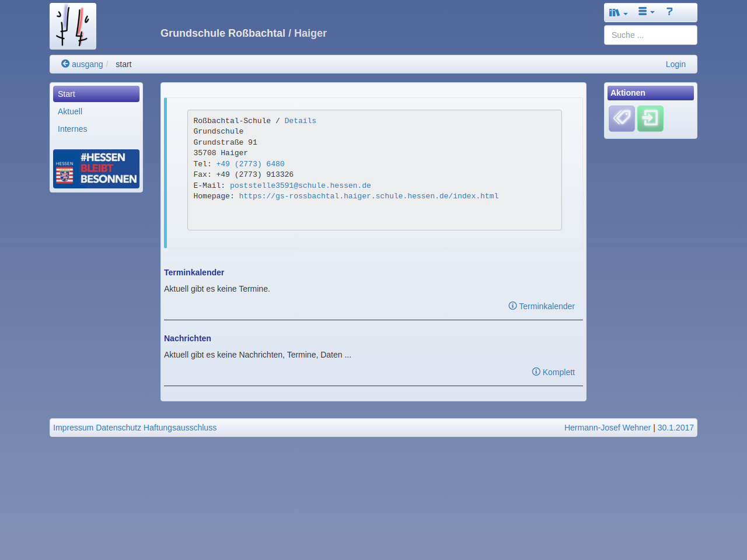The width and height of the screenshot is (747, 560).
Task: Open Internes in the sidebar menu
Action: 72,129
